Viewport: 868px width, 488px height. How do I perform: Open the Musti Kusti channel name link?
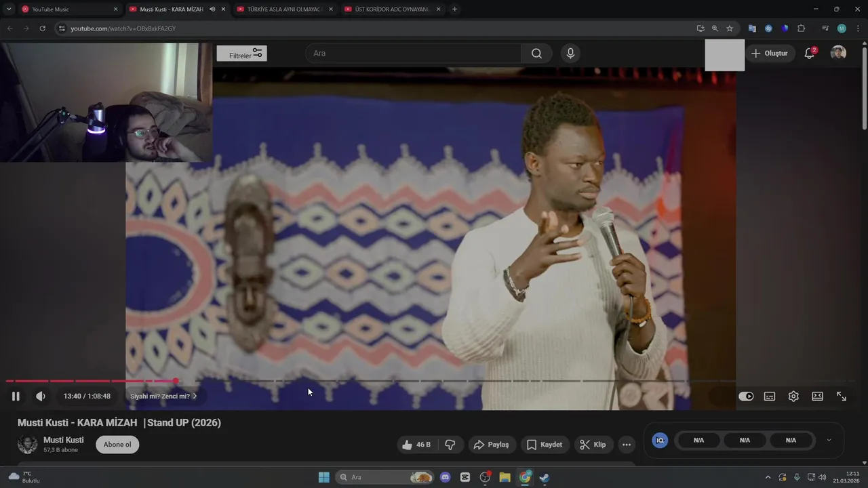(64, 440)
